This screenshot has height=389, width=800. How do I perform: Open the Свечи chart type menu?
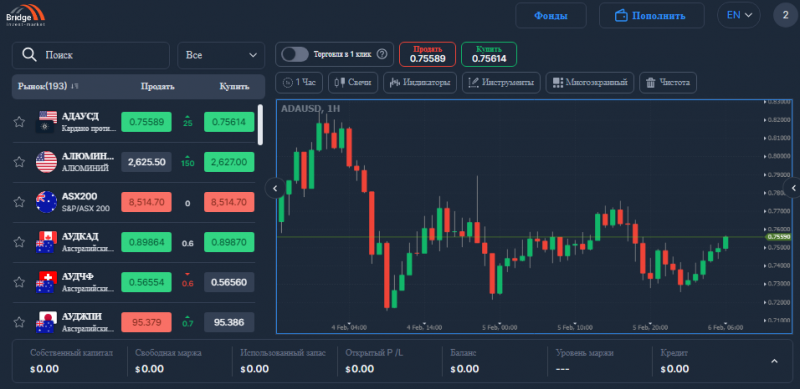(x=353, y=82)
